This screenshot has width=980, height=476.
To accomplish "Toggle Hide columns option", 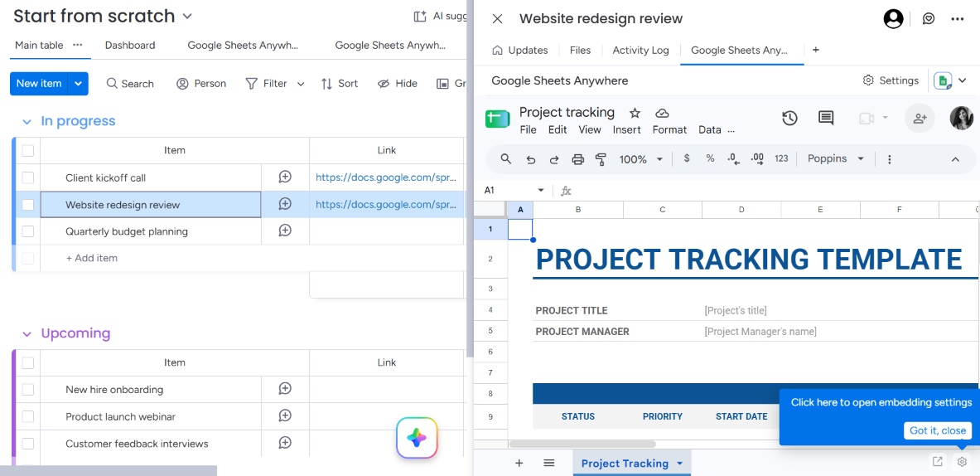I will pyautogui.click(x=398, y=83).
